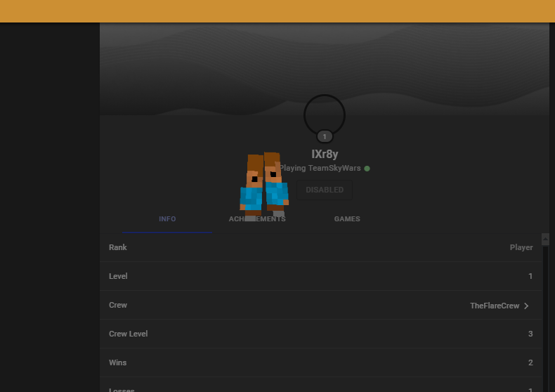Screen dimensions: 555x392
Task: Click the Player rank value
Action: point(521,247)
